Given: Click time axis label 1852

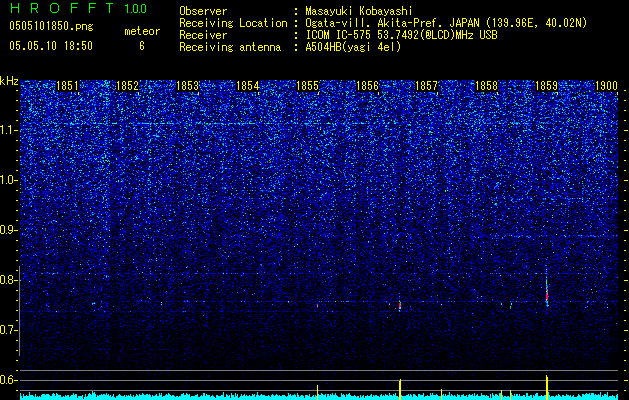Looking at the screenshot, I should click(x=127, y=86).
